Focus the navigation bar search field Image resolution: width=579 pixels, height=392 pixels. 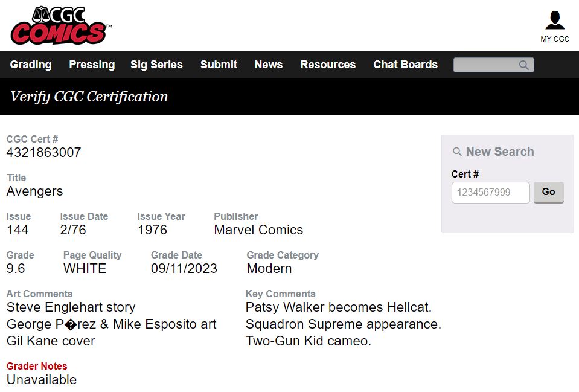click(x=494, y=65)
